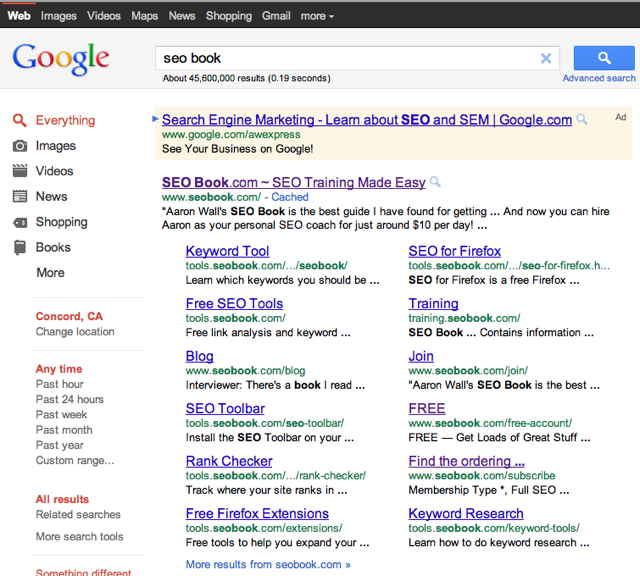Viewport: 640px width, 576px height.
Task: Click the 'www.google.com/awexpress' ad URL
Action: [x=231, y=134]
